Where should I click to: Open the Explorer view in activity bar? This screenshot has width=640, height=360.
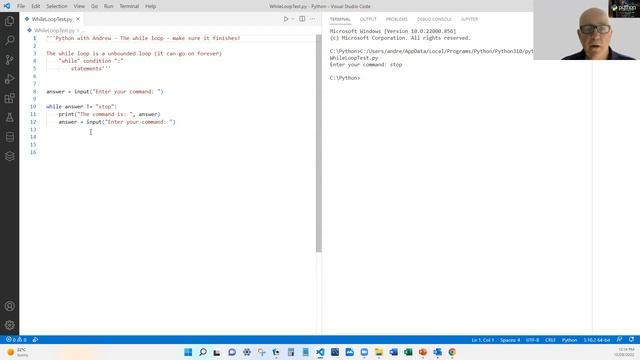click(x=9, y=21)
